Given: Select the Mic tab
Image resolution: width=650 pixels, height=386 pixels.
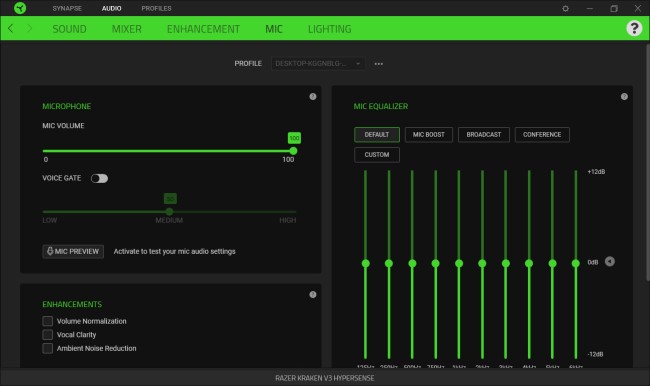Looking at the screenshot, I should (x=274, y=29).
